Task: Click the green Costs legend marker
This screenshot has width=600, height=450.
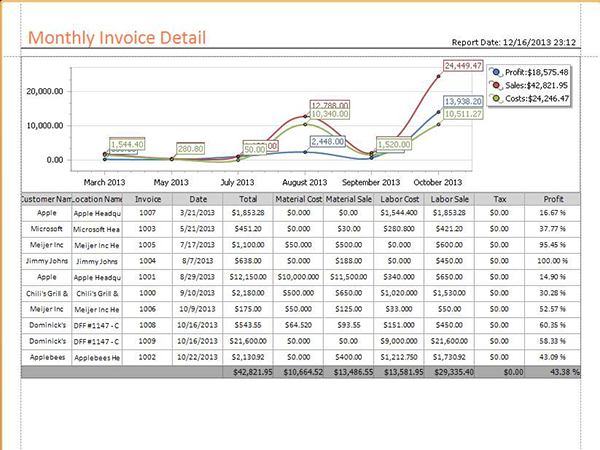Action: [495, 98]
